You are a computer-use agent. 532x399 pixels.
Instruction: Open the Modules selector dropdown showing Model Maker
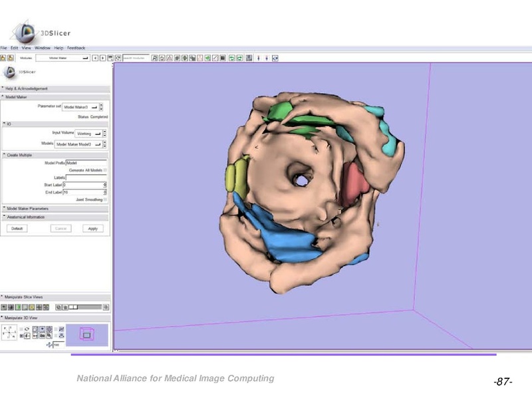pos(63,58)
